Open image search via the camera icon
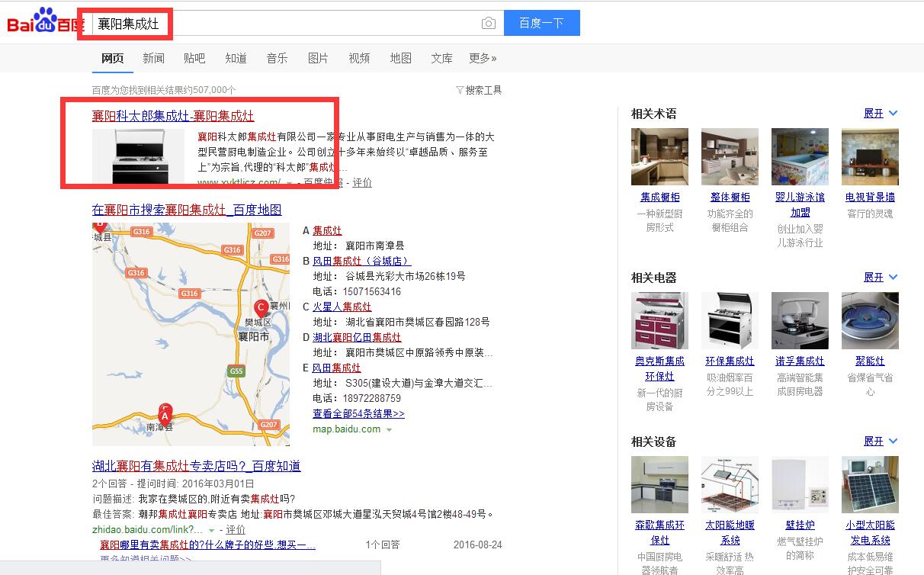 (489, 23)
